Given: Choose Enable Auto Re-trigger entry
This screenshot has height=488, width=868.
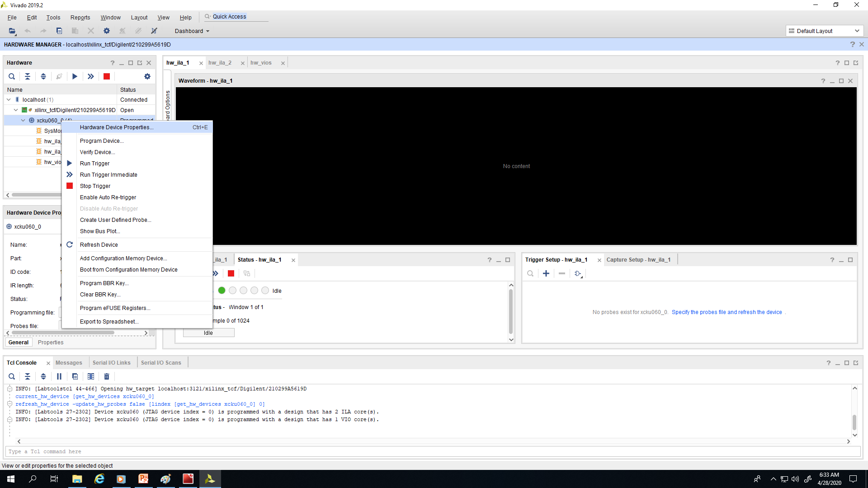Looking at the screenshot, I should [x=137, y=197].
